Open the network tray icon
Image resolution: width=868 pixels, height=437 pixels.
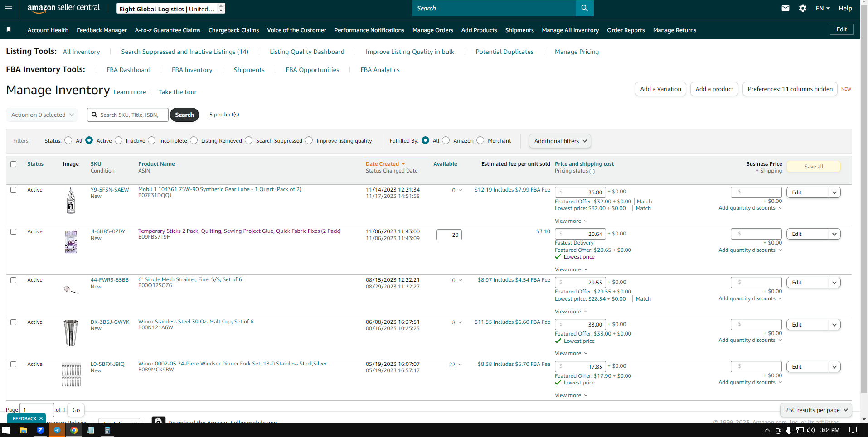pos(800,430)
